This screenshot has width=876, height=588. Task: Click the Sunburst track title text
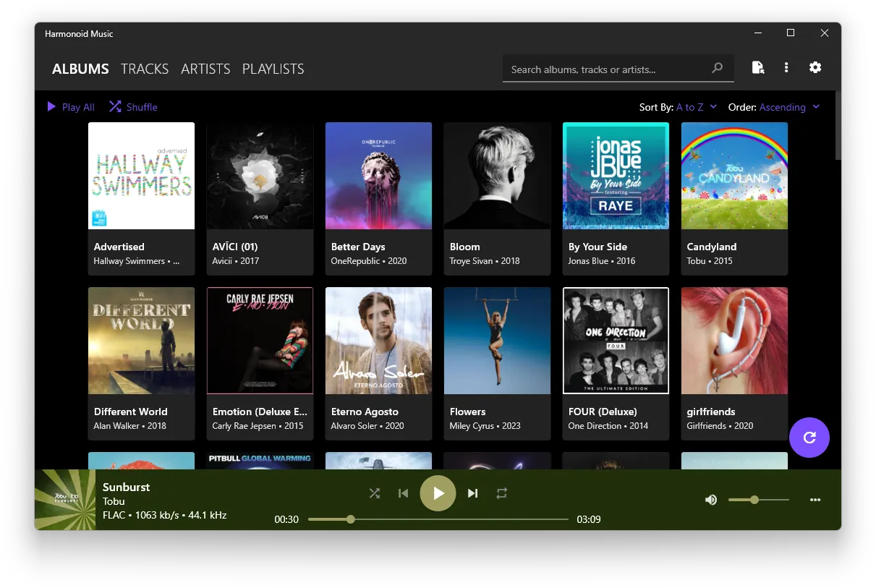pyautogui.click(x=126, y=487)
